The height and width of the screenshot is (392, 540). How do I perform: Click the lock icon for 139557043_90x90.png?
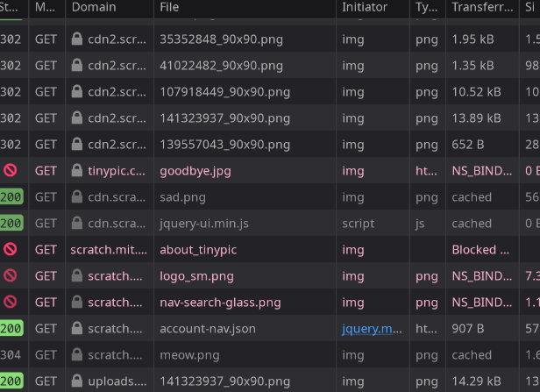click(x=77, y=144)
